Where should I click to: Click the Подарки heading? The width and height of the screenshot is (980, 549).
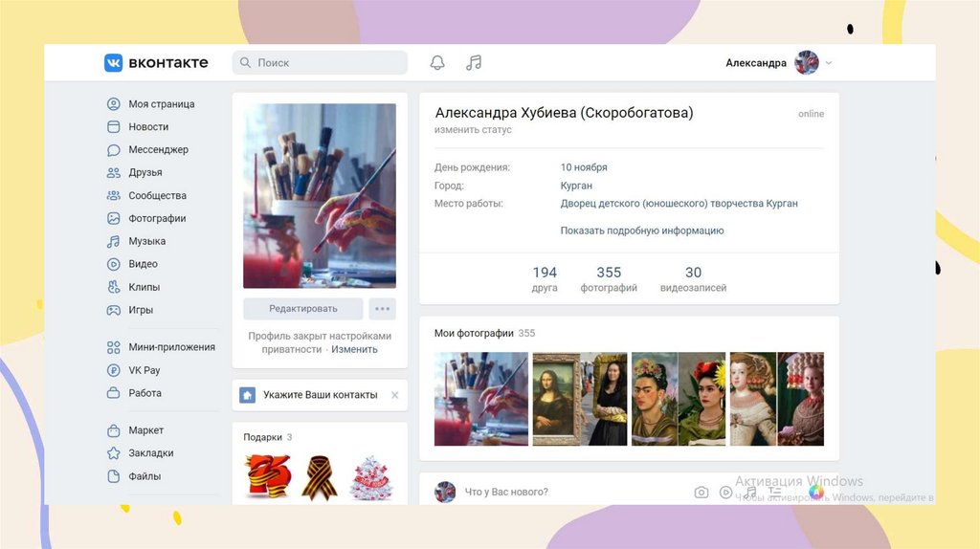262,437
